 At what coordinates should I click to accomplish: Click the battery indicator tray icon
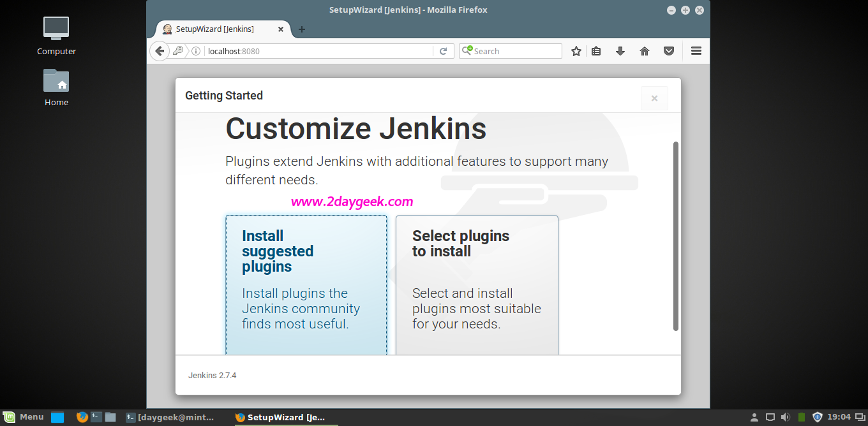click(802, 418)
